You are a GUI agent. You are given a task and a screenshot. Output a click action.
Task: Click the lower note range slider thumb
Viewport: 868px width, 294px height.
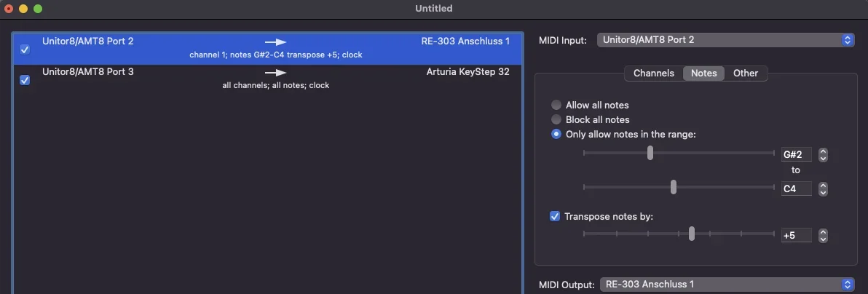[x=650, y=153]
